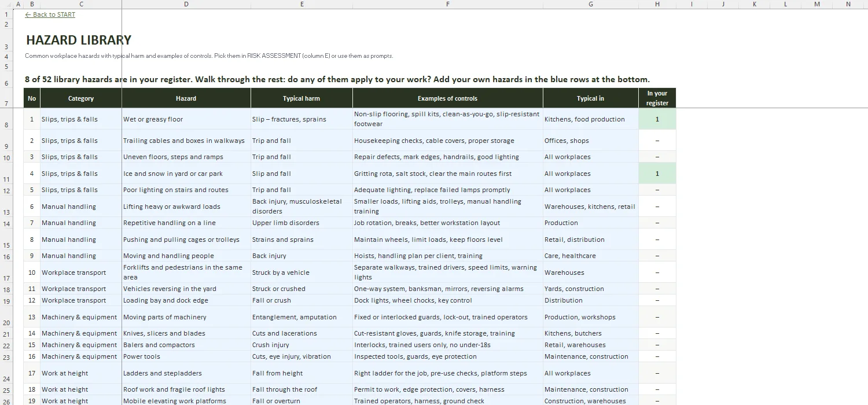Select Upper limb disorders cell
The height and width of the screenshot is (405, 868).
tap(301, 223)
